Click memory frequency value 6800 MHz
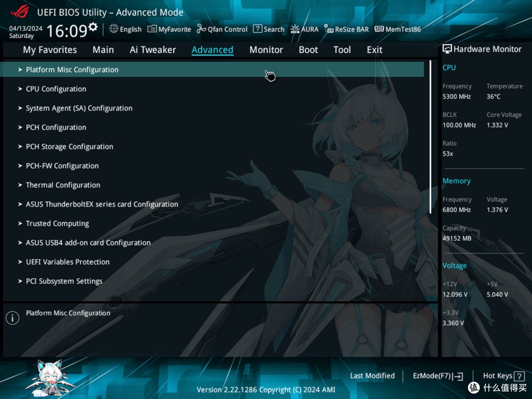The width and height of the screenshot is (532, 399). (456, 210)
